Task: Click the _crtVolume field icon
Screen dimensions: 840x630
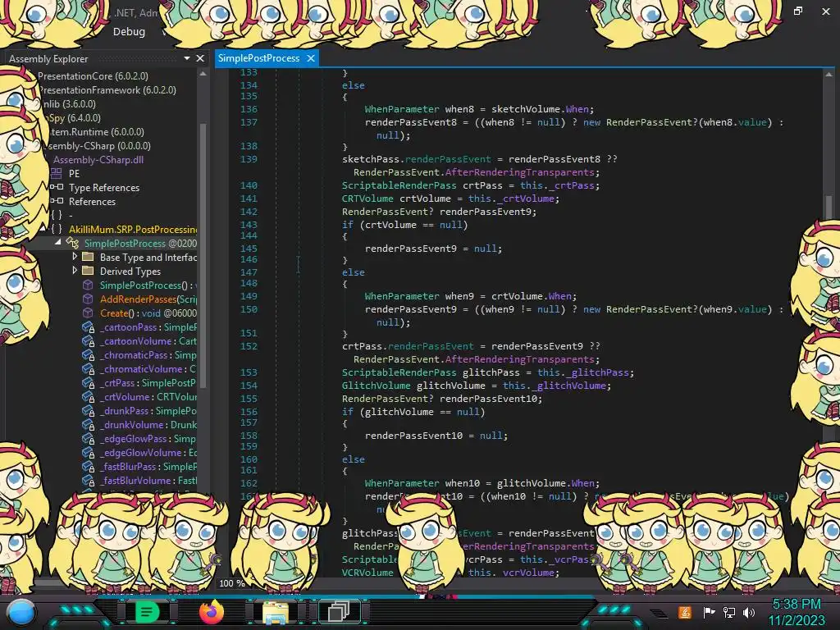Action: point(89,396)
